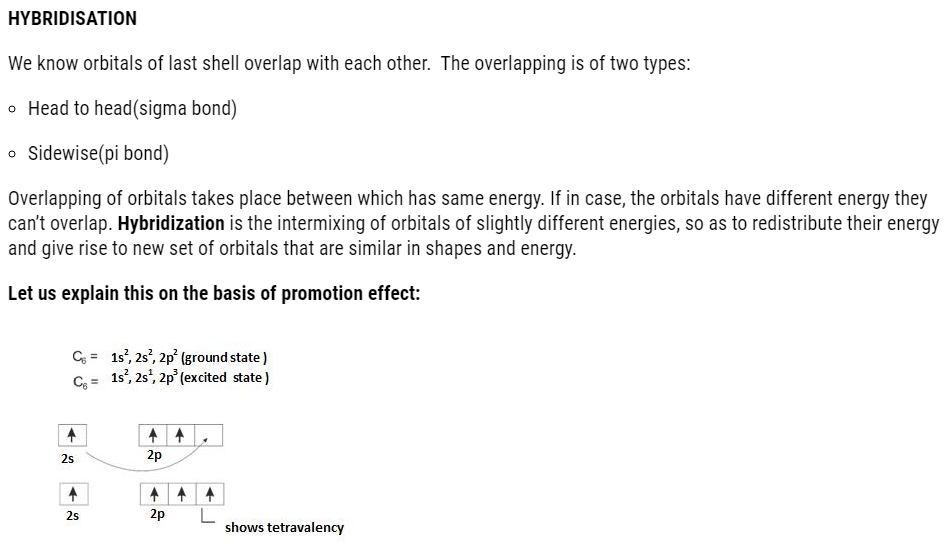
Task: Click the empty third box of upper 2p orbitals
Action: [208, 435]
